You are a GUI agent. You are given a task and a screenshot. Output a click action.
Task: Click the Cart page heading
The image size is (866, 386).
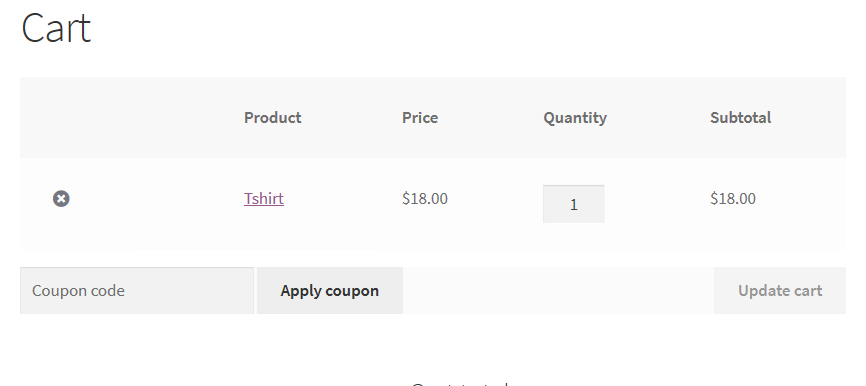tap(56, 28)
